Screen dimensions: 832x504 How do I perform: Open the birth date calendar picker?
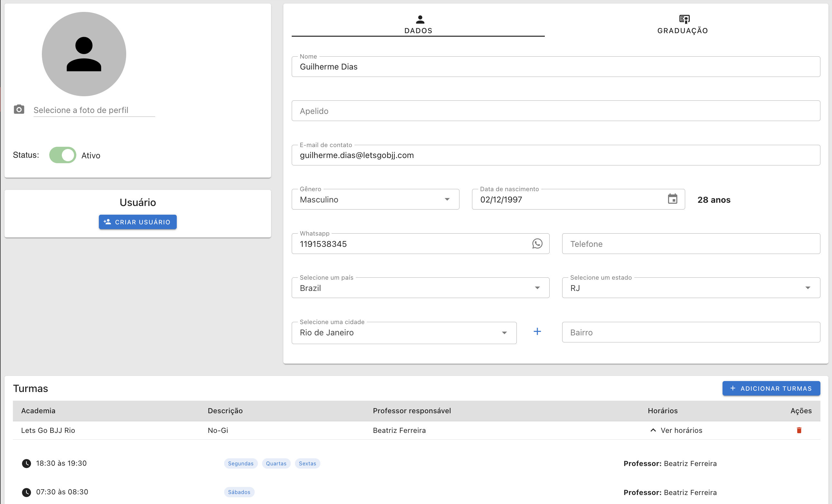coord(672,199)
